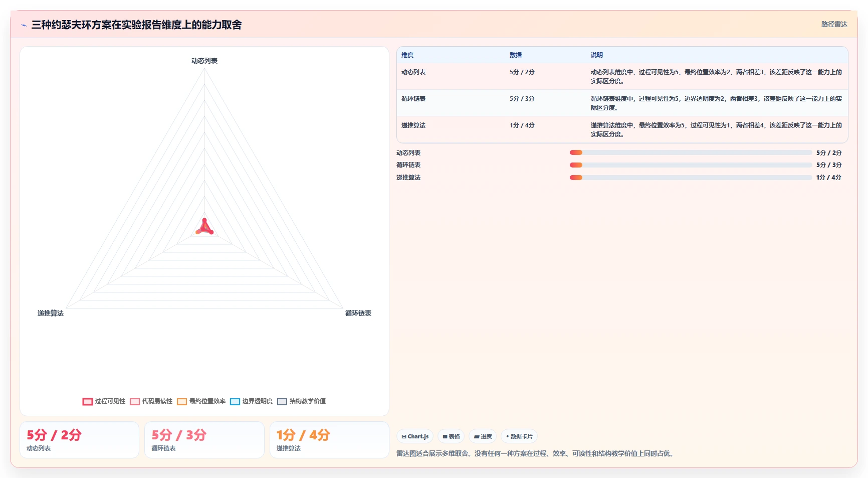
Task: Click the 循环链表维度中 description cell
Action: point(717,103)
